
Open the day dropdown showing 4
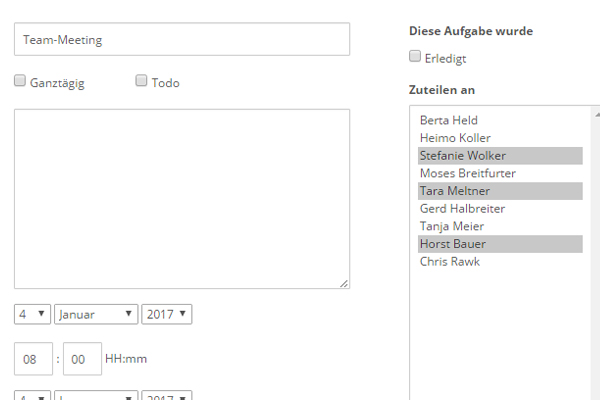click(x=32, y=314)
